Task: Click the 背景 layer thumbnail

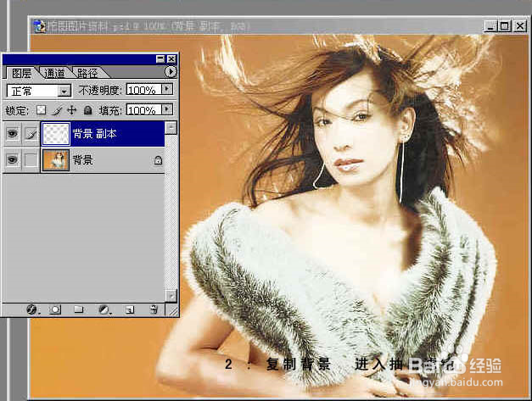Action: pos(56,160)
